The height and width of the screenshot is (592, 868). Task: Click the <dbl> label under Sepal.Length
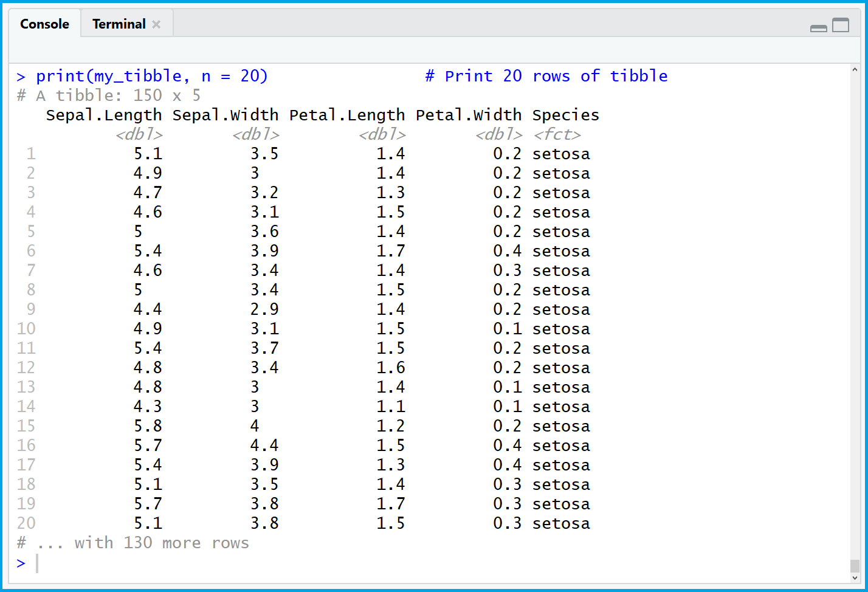click(139, 134)
